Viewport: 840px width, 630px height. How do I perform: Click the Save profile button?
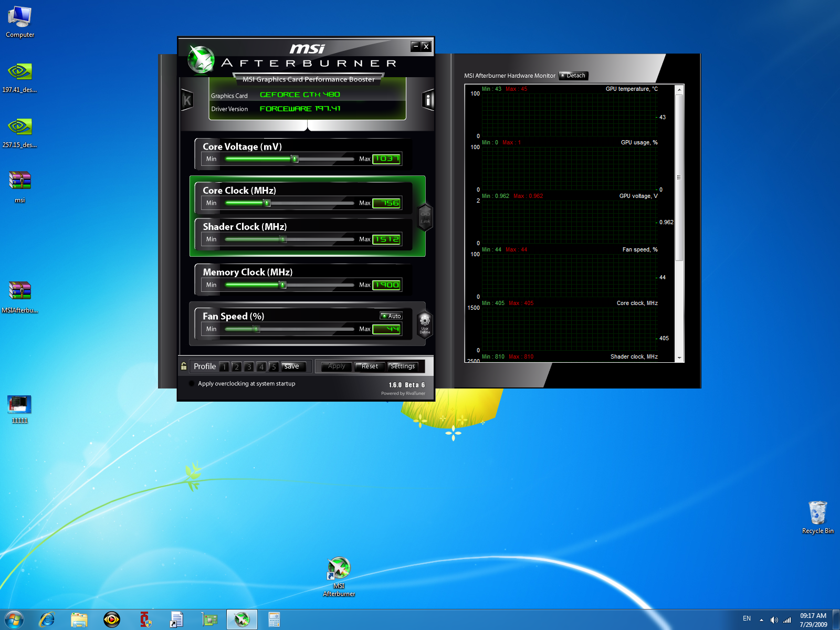pos(293,366)
